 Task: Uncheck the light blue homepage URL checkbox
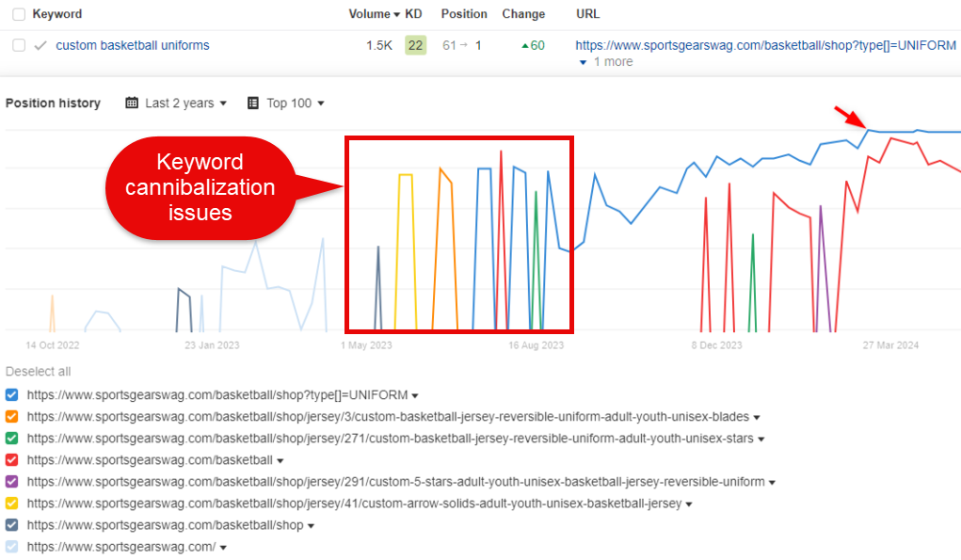click(11, 547)
